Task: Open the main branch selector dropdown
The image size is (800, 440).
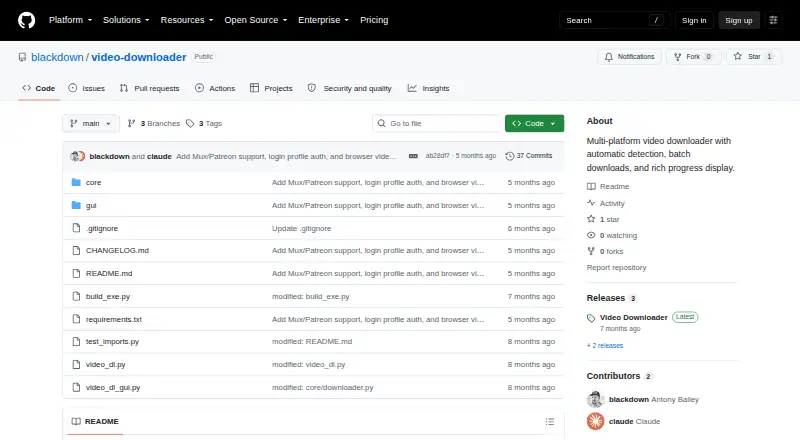Action: [90, 124]
